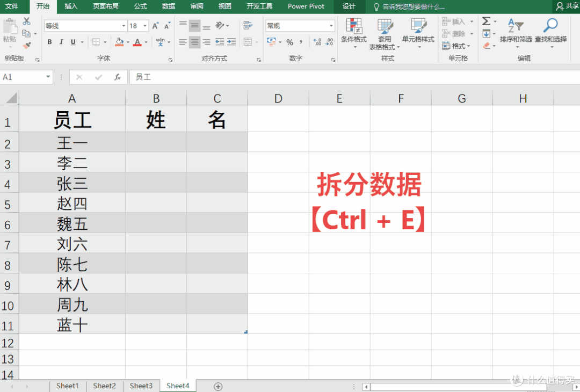Click the merge and center icon
Viewport: 580px width, 392px height.
click(x=248, y=42)
